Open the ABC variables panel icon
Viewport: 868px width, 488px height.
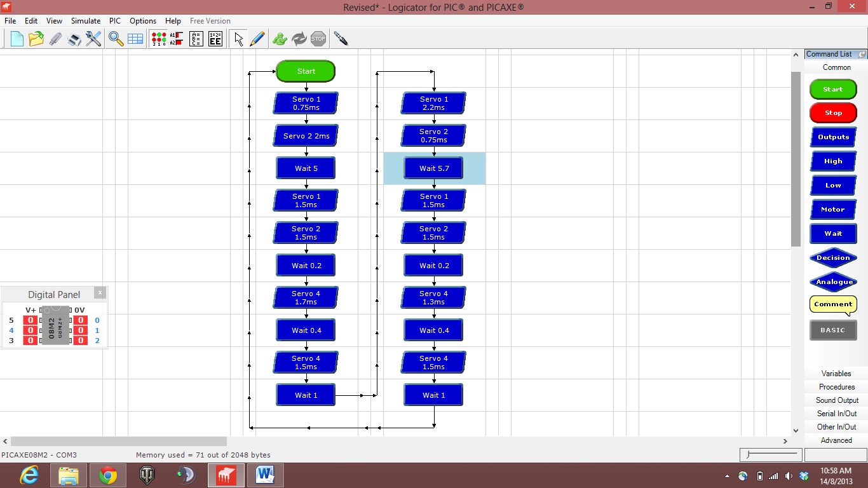point(196,39)
